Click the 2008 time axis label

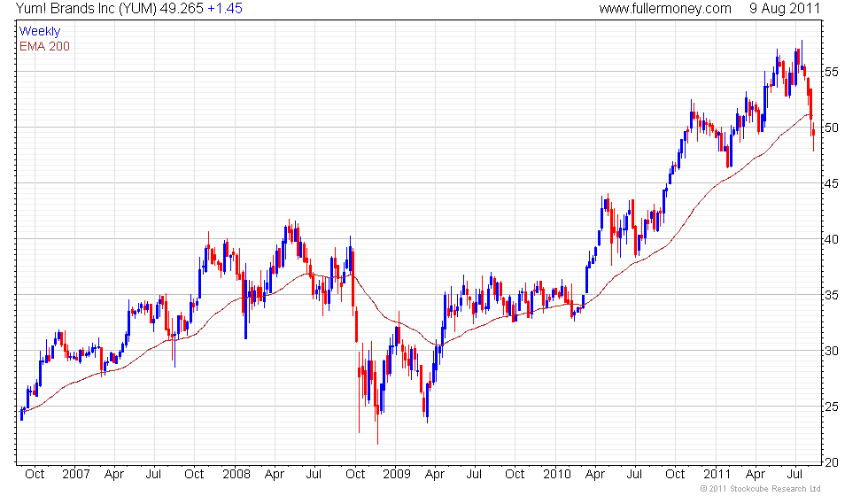tap(236, 475)
